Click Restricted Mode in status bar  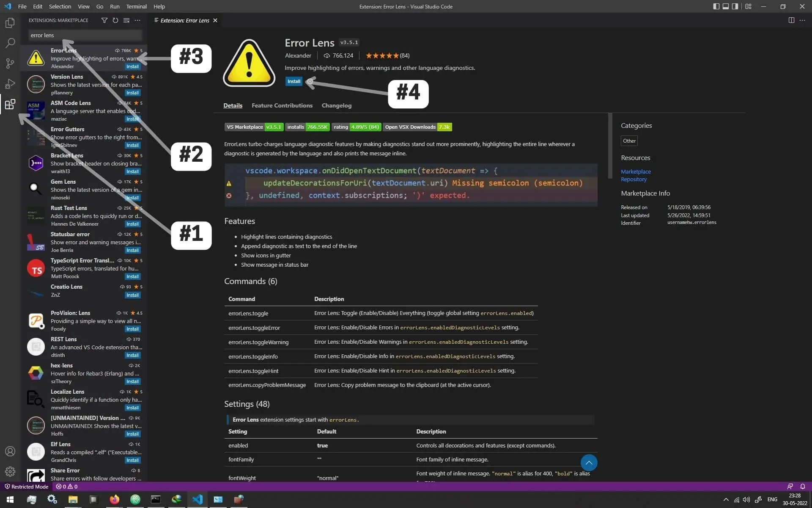coord(26,486)
